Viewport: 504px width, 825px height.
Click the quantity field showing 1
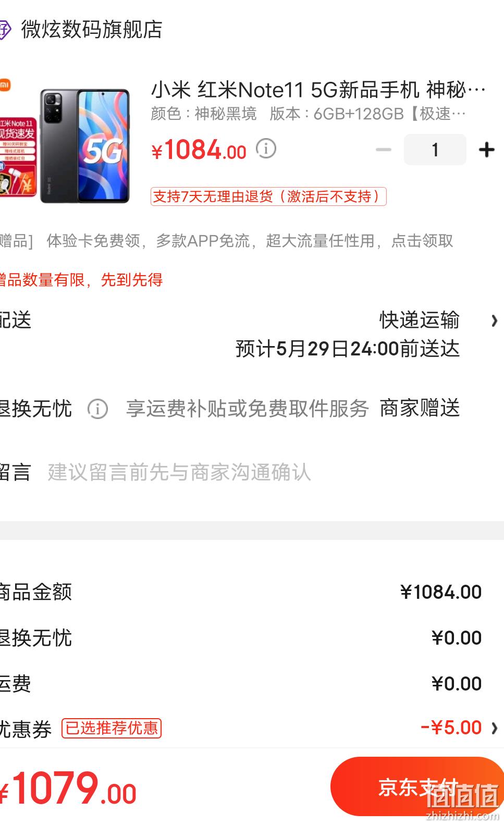(435, 150)
